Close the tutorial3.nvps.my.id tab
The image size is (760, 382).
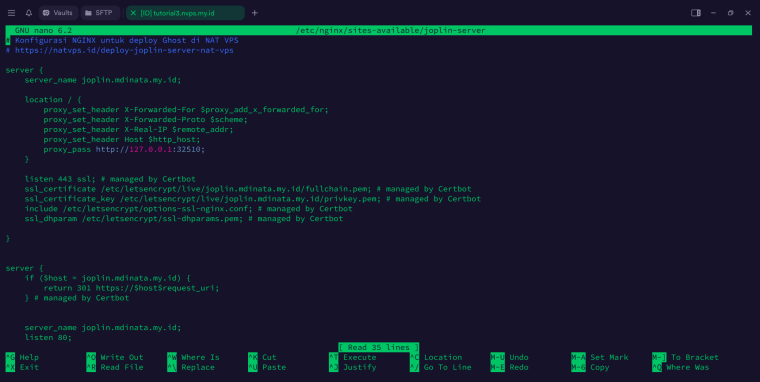133,13
